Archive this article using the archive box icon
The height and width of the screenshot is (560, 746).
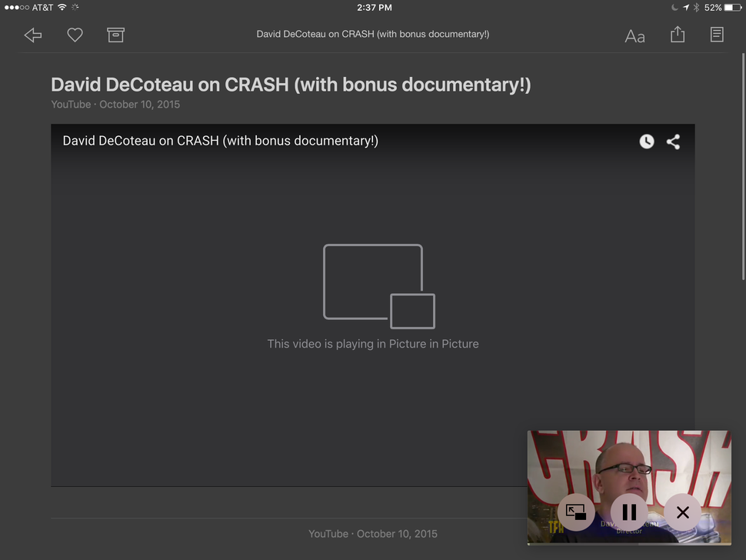[115, 35]
